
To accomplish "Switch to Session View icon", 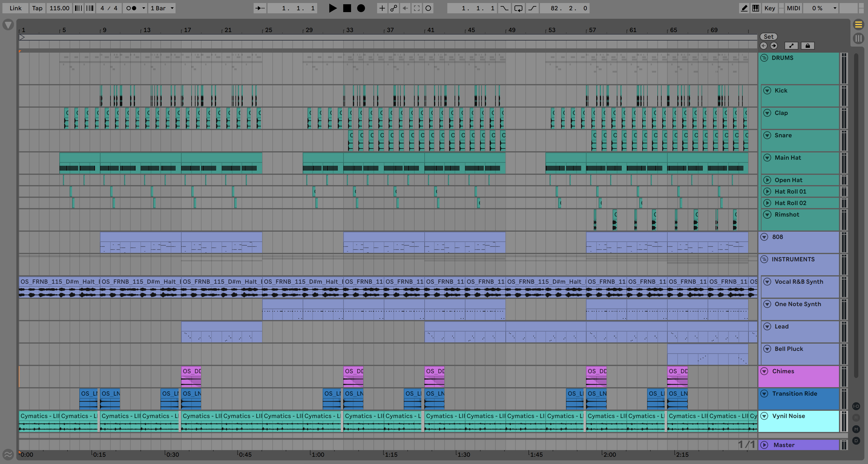I will (858, 38).
